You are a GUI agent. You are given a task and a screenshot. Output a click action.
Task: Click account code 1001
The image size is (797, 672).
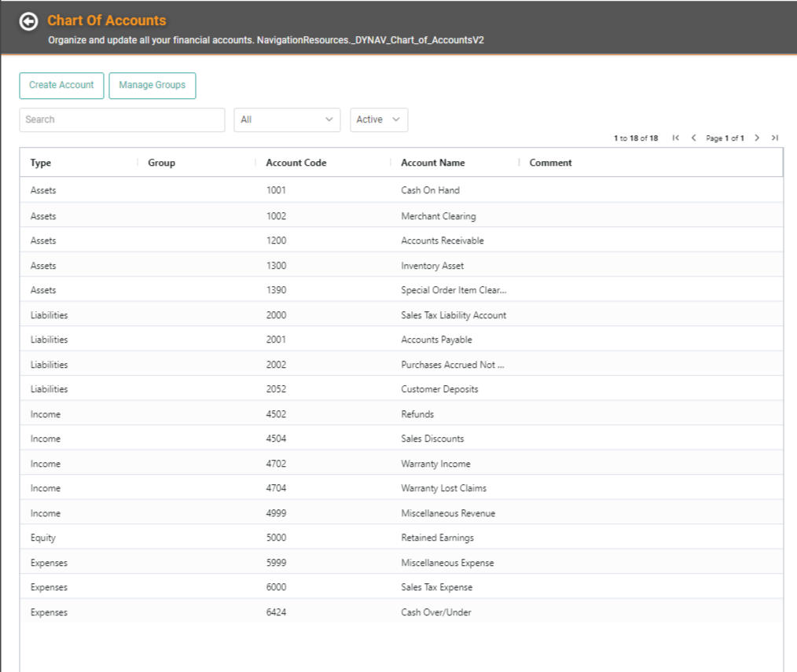click(x=276, y=190)
